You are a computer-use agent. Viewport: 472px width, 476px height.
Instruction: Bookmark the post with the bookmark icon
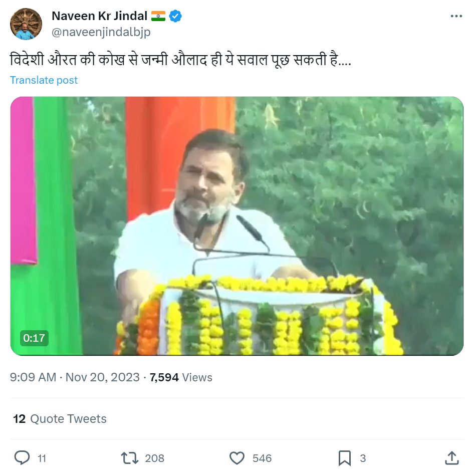pos(345,458)
